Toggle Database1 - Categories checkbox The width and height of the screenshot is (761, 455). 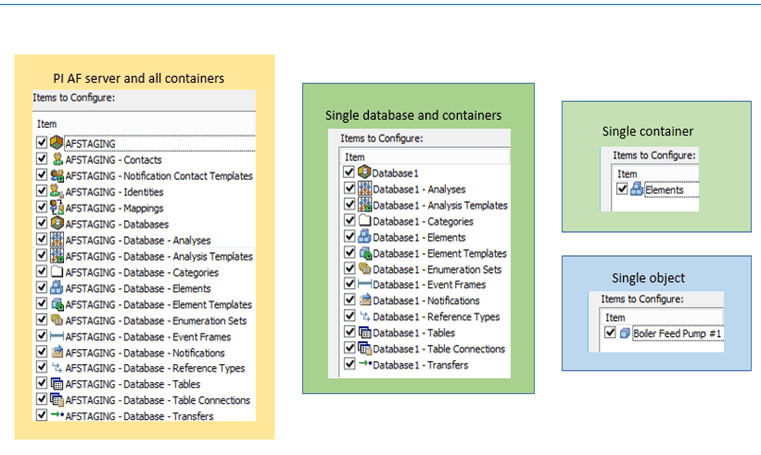tap(349, 220)
